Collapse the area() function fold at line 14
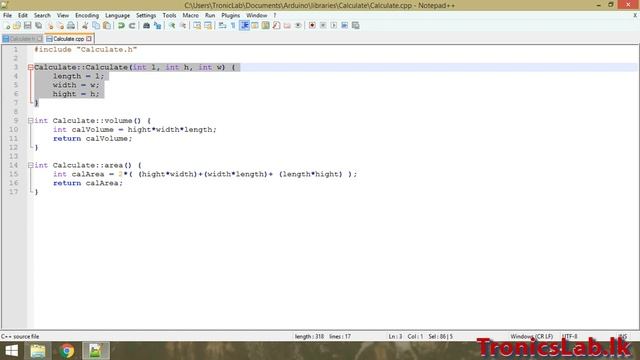This screenshot has height=360, width=640. tap(31, 165)
